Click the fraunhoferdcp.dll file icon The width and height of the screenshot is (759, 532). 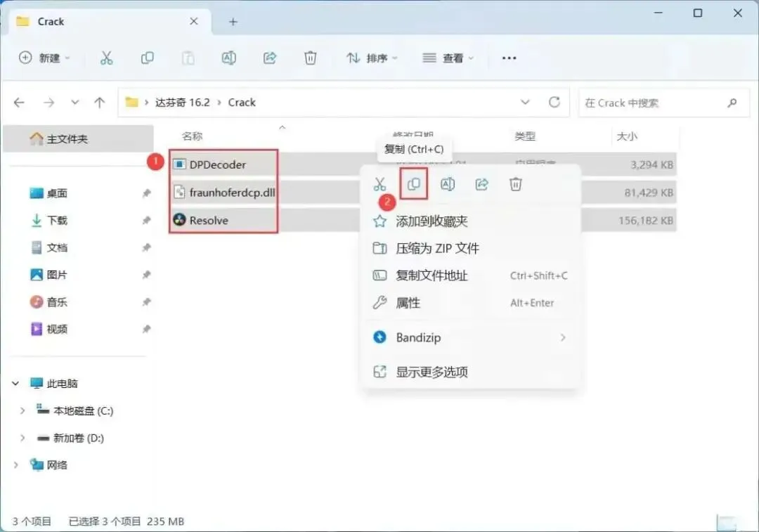coord(179,192)
